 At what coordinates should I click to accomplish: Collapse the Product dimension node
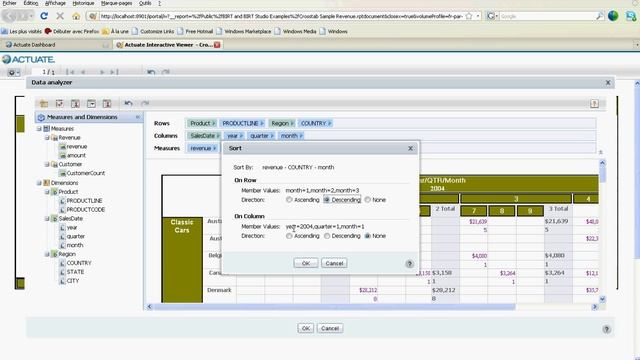[x=47, y=192]
